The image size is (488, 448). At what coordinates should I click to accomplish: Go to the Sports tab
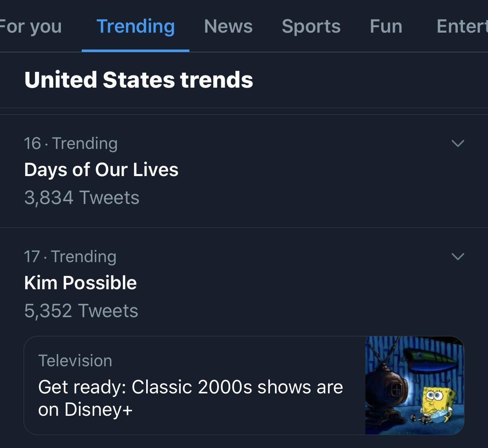(x=311, y=27)
